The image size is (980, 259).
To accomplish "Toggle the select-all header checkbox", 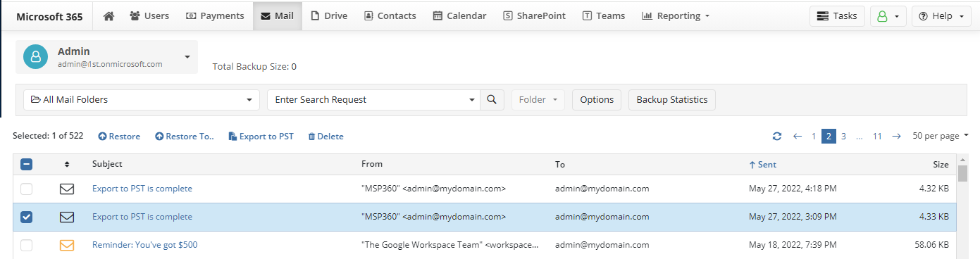I will pyautogui.click(x=26, y=164).
